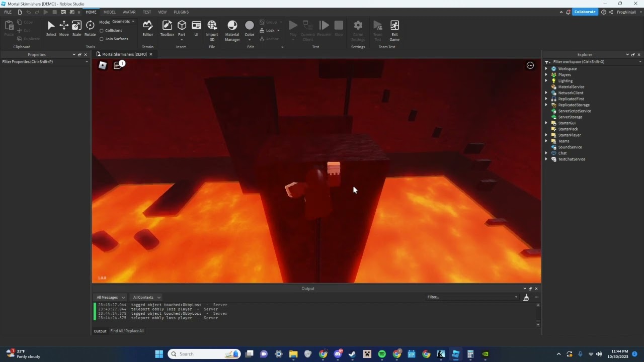The width and height of the screenshot is (644, 362).
Task: Open the FILE menu
Action: coord(8,12)
